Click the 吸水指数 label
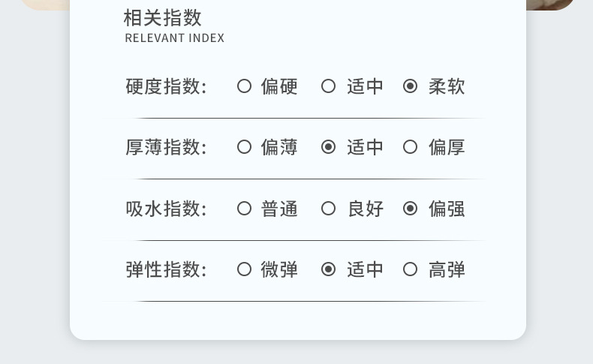Image resolution: width=593 pixels, height=364 pixels. point(166,209)
